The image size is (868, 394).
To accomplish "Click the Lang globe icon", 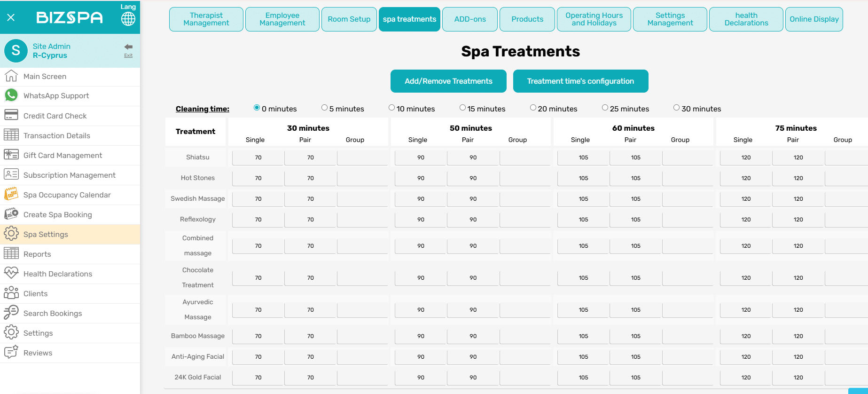I will click(x=128, y=19).
